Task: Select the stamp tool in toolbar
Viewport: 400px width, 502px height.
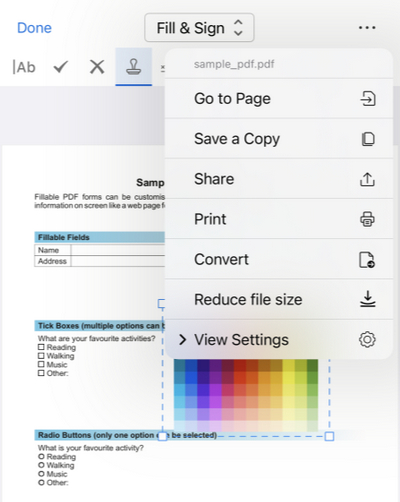Action: click(x=134, y=66)
